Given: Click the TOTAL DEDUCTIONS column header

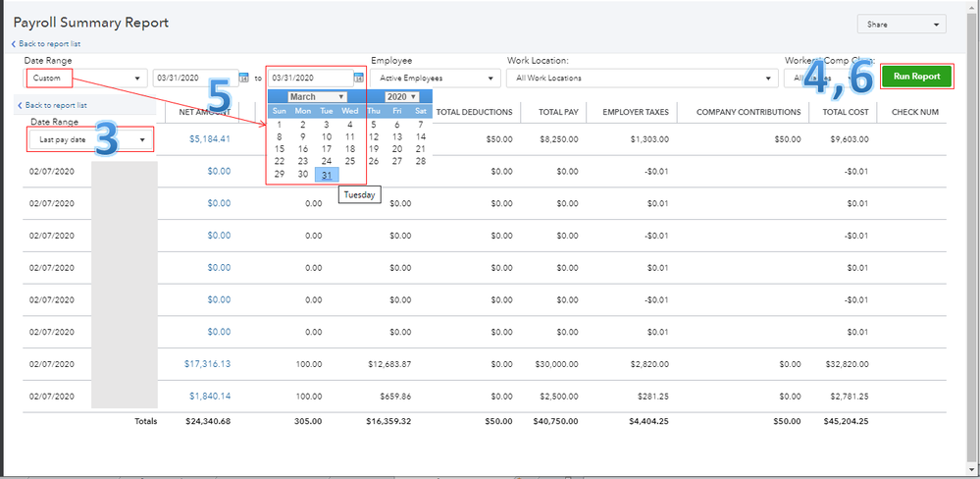Looking at the screenshot, I should pyautogui.click(x=475, y=112).
